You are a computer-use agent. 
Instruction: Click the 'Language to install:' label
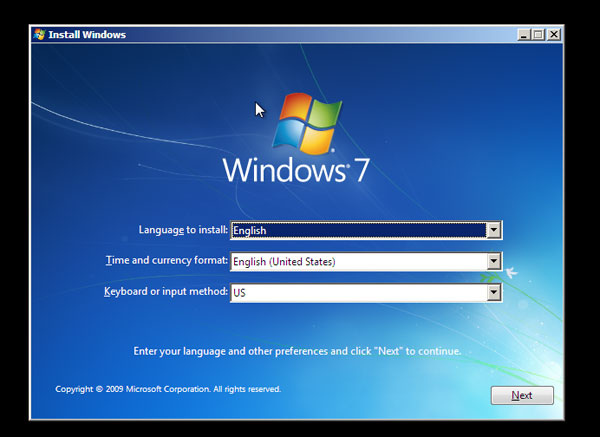(x=183, y=230)
